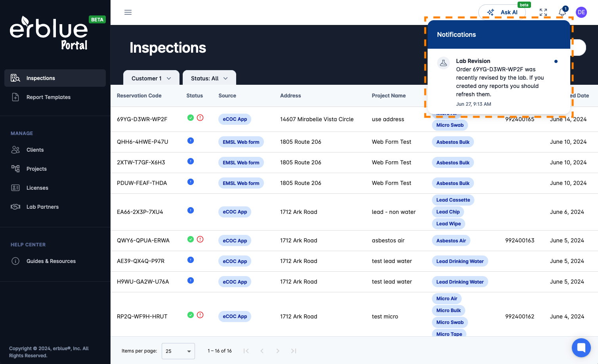
Task: Expand the Status: All filter
Action: coord(209,78)
